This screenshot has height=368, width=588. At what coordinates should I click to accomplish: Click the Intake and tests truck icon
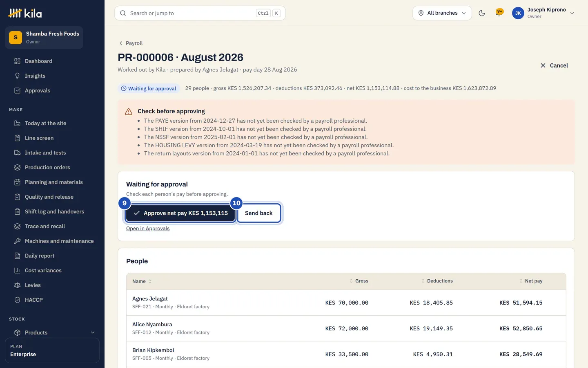click(17, 153)
